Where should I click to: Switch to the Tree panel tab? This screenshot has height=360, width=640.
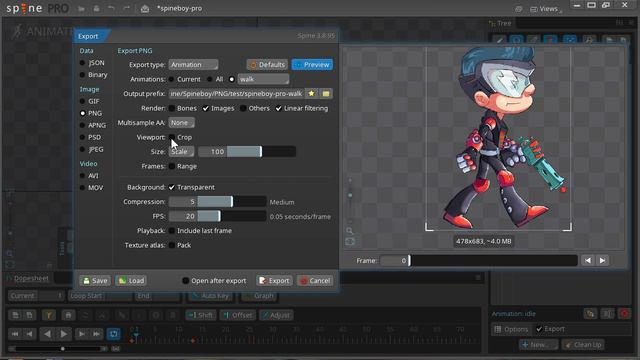click(500, 23)
